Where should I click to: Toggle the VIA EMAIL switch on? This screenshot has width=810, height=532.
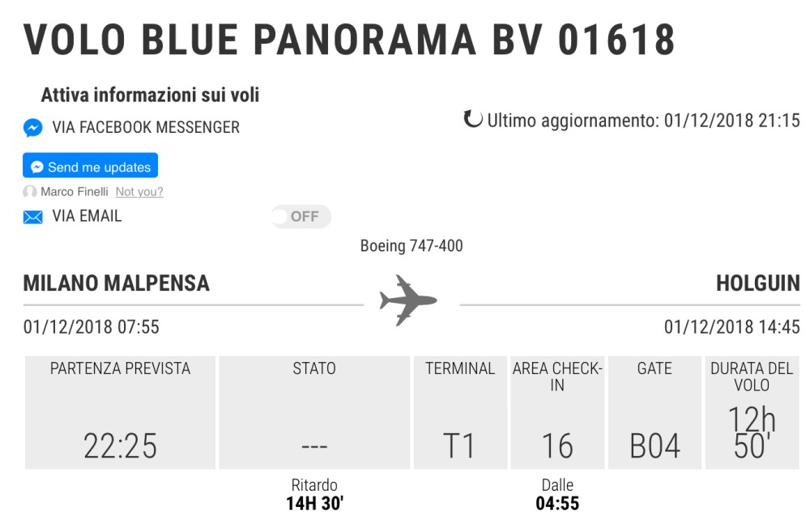point(301,216)
